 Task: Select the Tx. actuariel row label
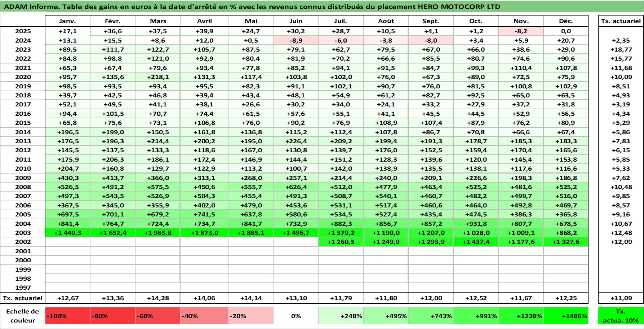pyautogui.click(x=23, y=298)
